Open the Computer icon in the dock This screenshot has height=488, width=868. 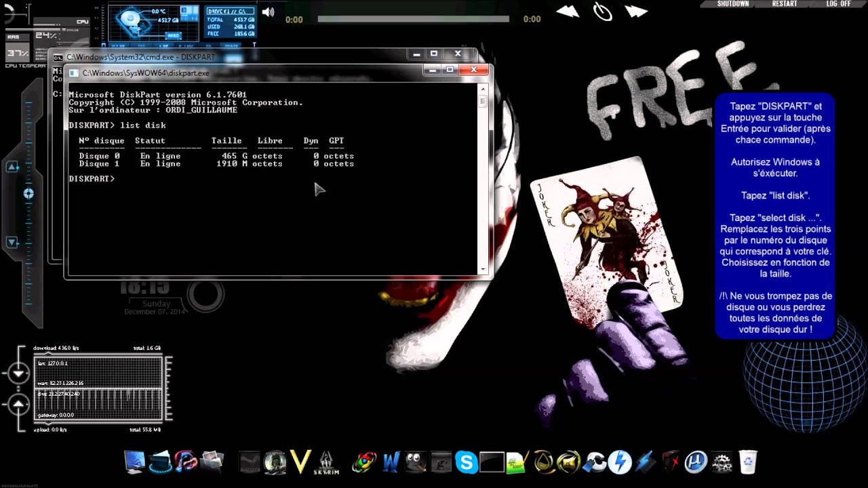tap(135, 462)
